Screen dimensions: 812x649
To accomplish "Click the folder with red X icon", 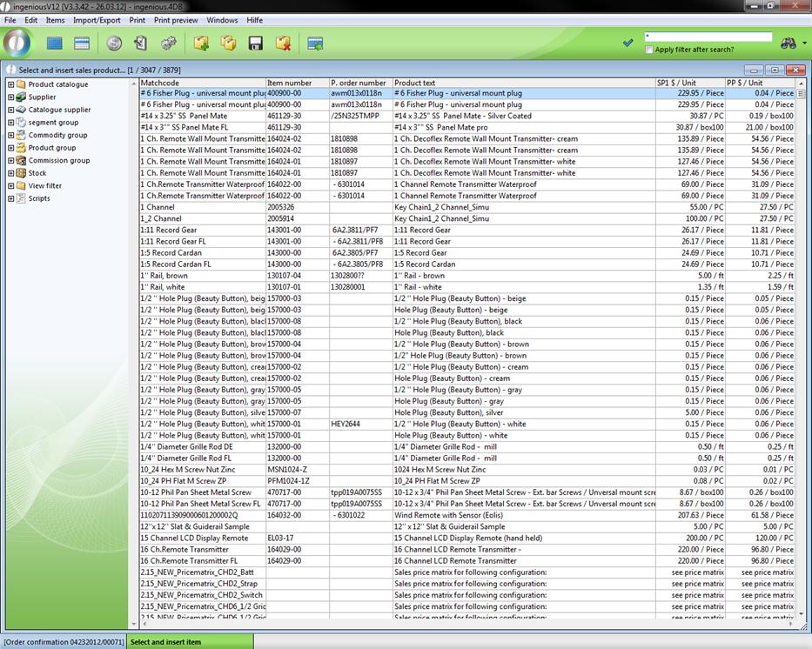I will (283, 43).
